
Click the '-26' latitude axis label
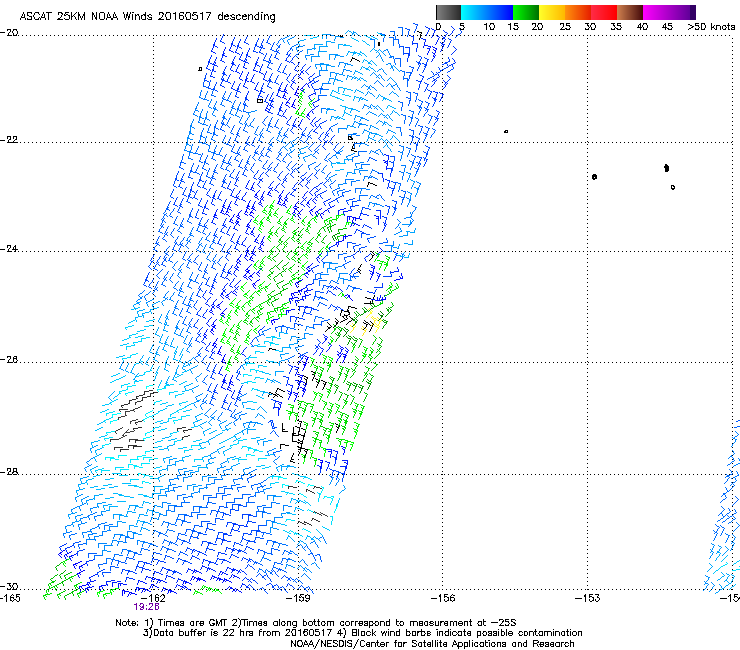click(9, 360)
